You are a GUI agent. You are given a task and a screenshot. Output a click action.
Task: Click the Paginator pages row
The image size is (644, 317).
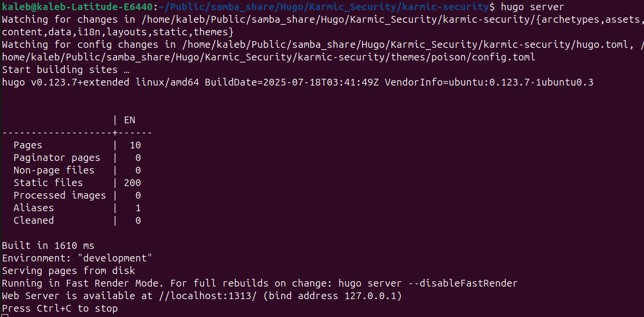(77, 158)
